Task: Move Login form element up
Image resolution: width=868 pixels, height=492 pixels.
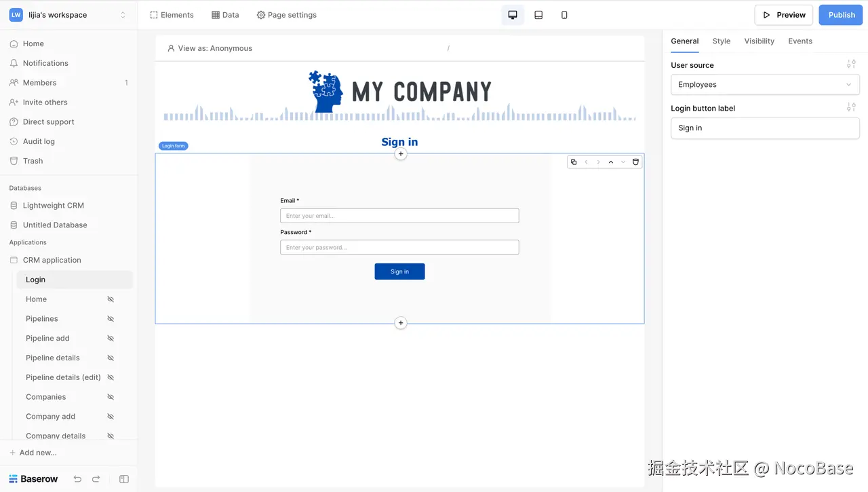Action: click(x=611, y=162)
